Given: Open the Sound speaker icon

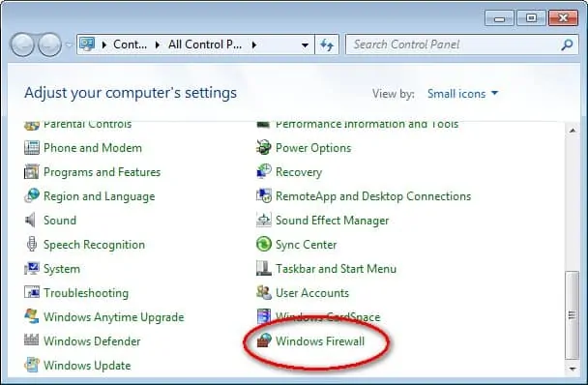Looking at the screenshot, I should click(x=31, y=220).
